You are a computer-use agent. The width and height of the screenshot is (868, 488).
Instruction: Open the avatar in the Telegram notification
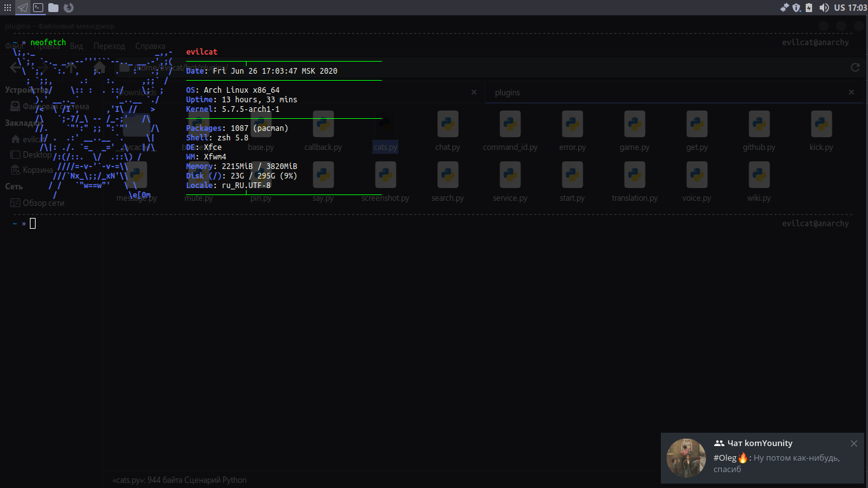[686, 458]
